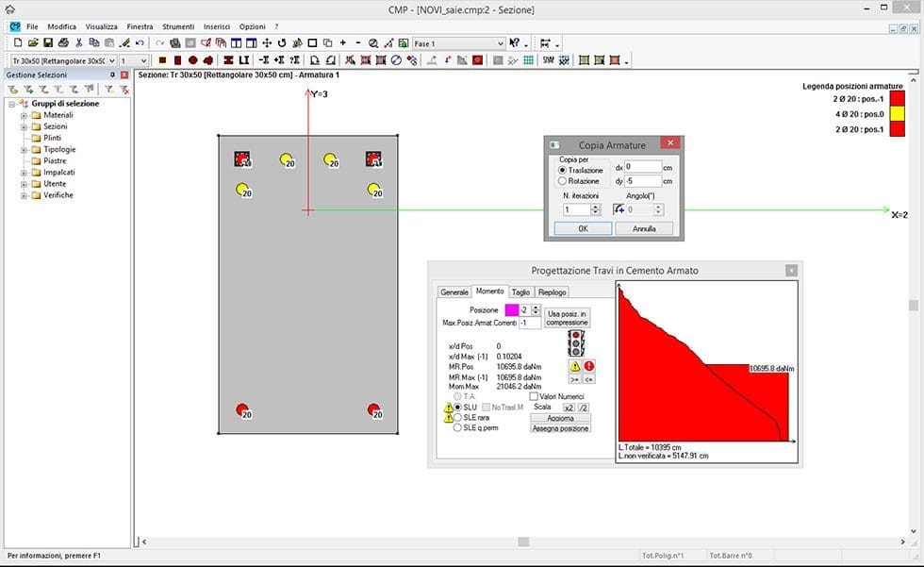
Task: Click OK in Copia Armature dialog
Action: coord(583,228)
